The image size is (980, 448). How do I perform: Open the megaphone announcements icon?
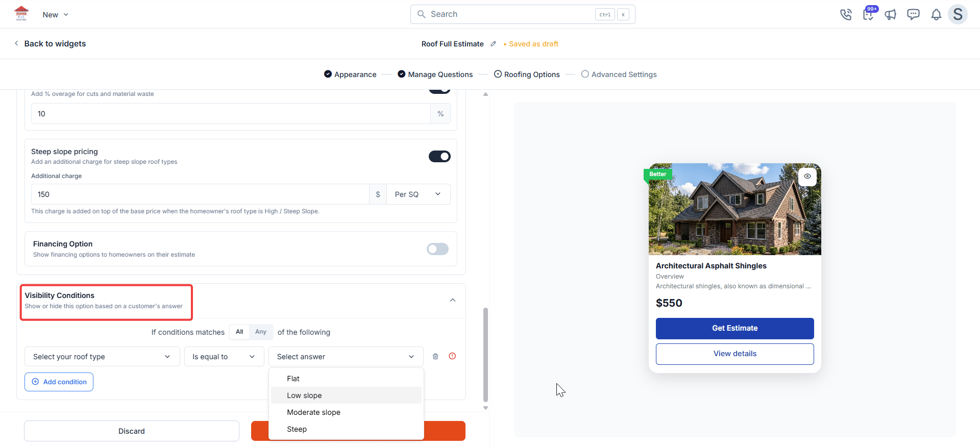coord(891,14)
